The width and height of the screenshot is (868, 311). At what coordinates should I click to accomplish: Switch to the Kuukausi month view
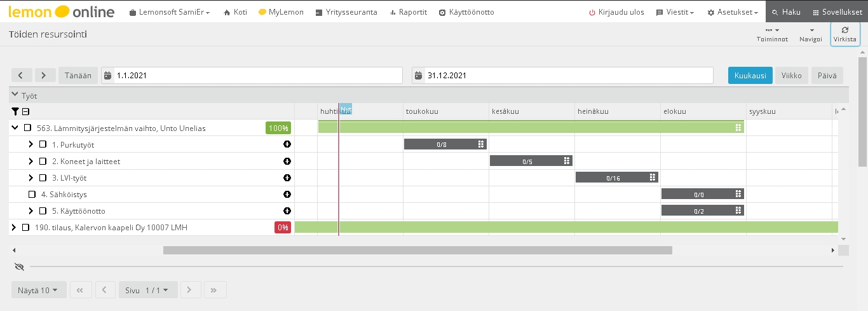click(x=750, y=75)
